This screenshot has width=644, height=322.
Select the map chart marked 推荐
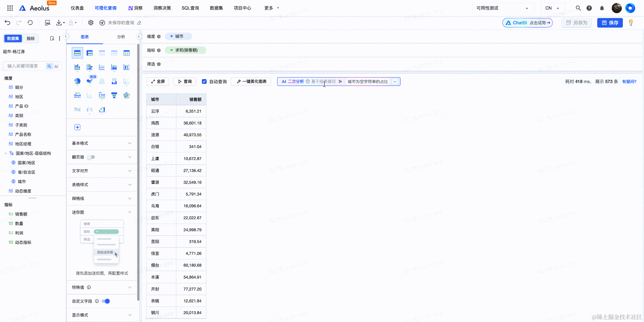pyautogui.click(x=89, y=81)
